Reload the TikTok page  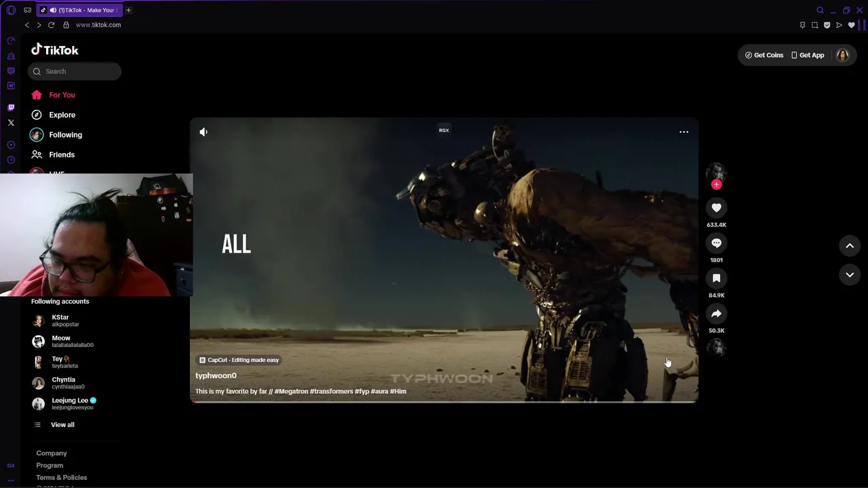[x=51, y=25]
